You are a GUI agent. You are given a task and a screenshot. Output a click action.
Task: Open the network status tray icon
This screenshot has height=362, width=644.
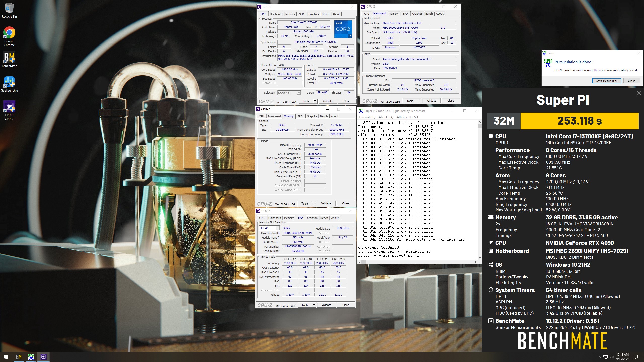pos(605,357)
